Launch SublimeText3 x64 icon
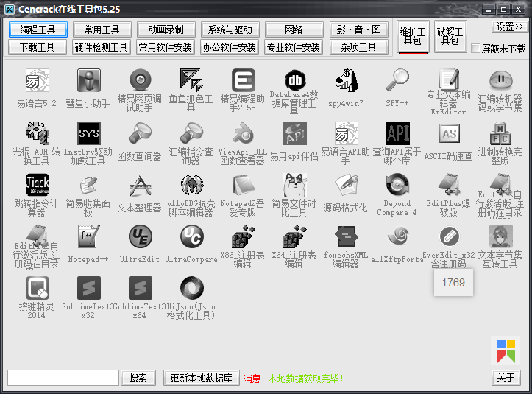Image resolution: width=532 pixels, height=394 pixels. (140, 288)
